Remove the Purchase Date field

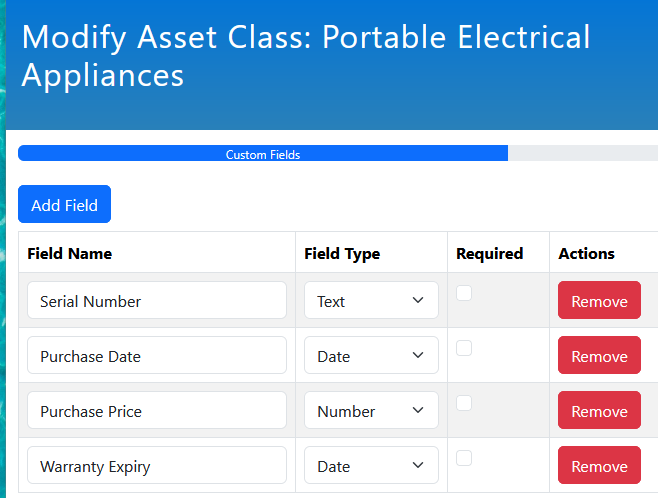pos(599,356)
